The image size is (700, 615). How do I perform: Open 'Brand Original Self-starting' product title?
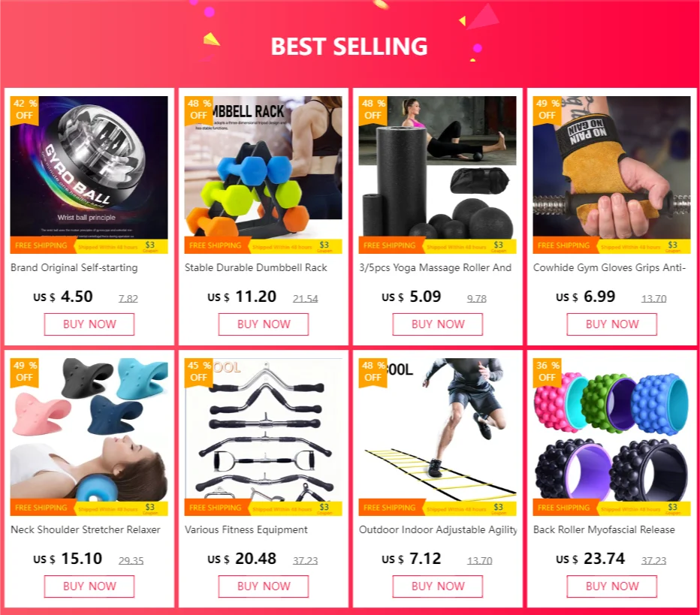click(74, 268)
